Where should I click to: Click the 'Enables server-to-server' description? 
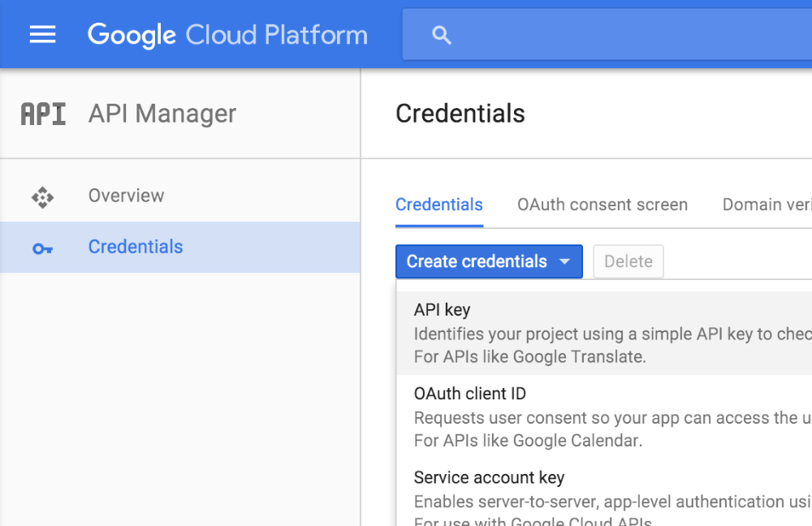point(612,502)
